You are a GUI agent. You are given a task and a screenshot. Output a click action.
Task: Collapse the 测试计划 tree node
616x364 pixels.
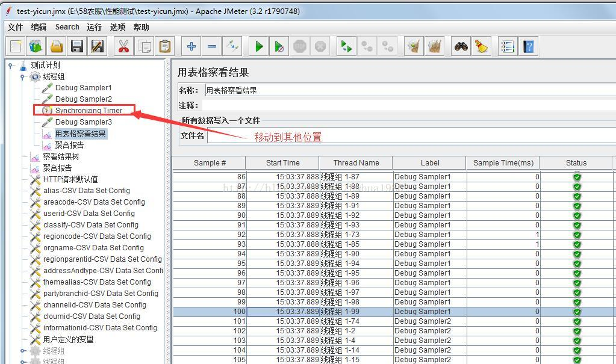[x=11, y=66]
